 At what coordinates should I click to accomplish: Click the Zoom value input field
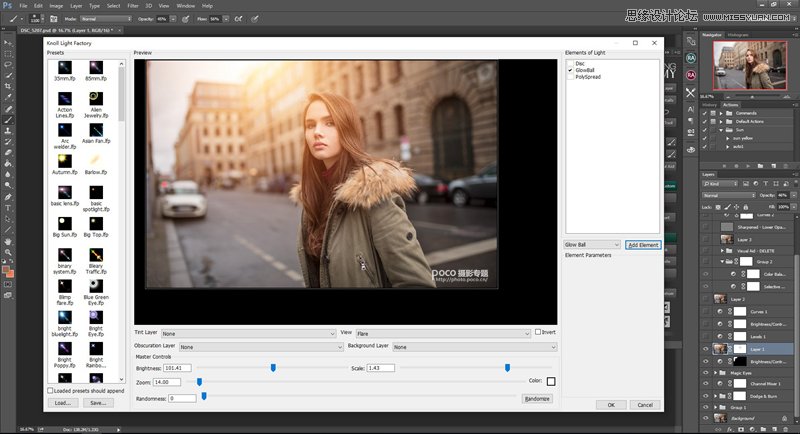(x=167, y=382)
